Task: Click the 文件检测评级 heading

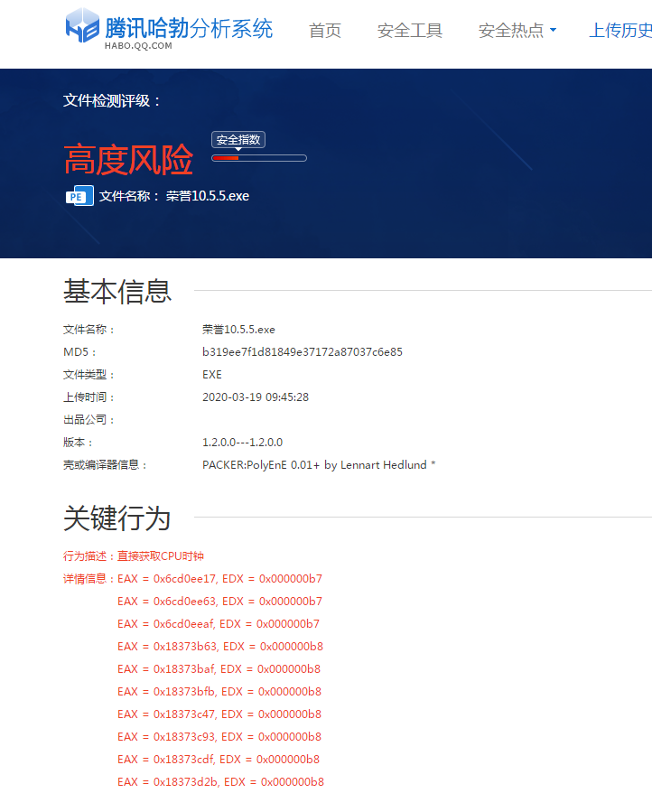Action: coord(112,100)
